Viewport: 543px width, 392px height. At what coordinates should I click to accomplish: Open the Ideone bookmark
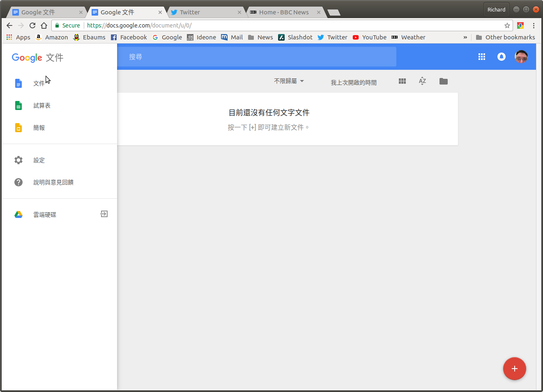(x=201, y=37)
